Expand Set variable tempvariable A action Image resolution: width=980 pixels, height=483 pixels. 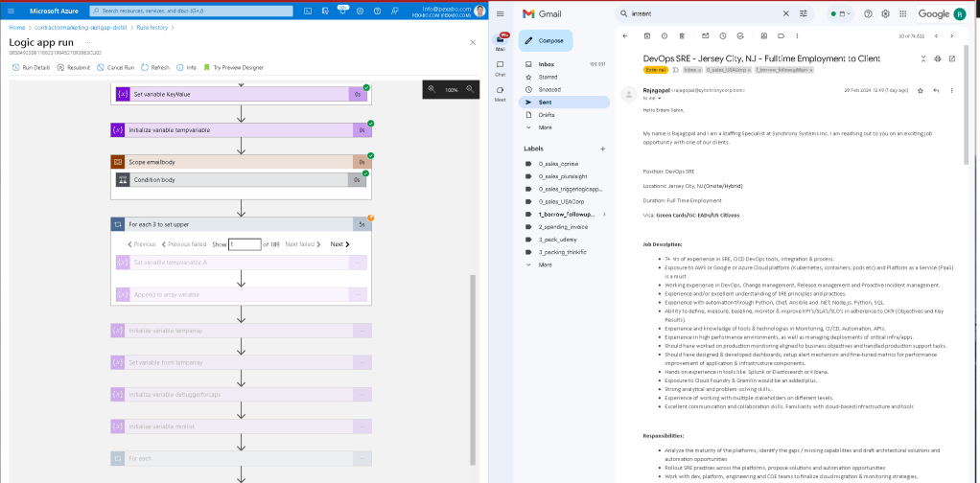[241, 263]
